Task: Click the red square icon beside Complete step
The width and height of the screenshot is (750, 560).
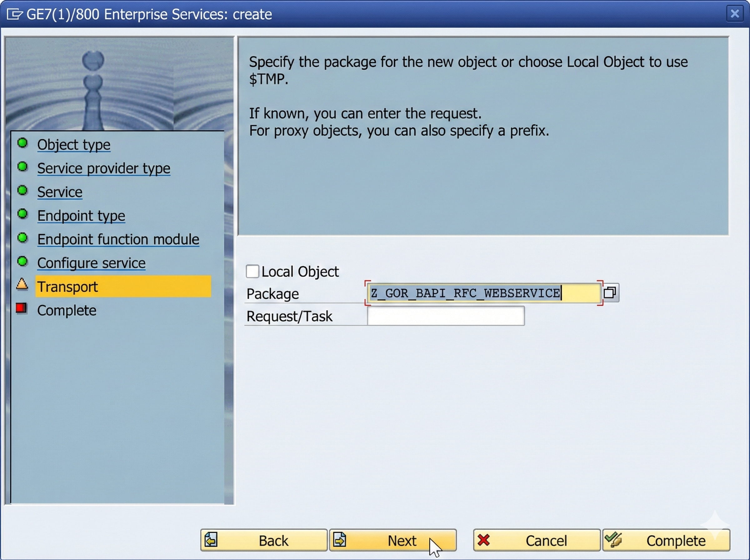Action: (21, 308)
